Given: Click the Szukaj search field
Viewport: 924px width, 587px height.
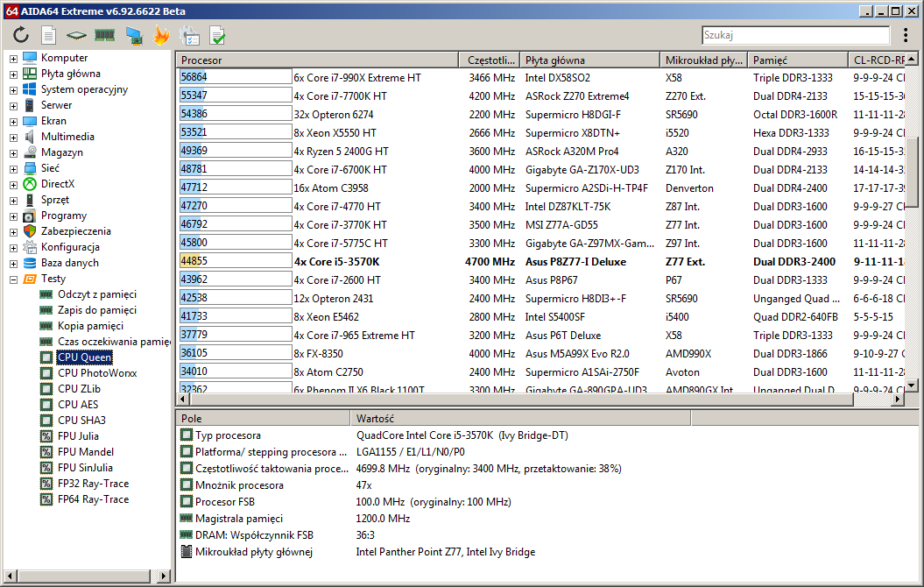Looking at the screenshot, I should click(795, 35).
